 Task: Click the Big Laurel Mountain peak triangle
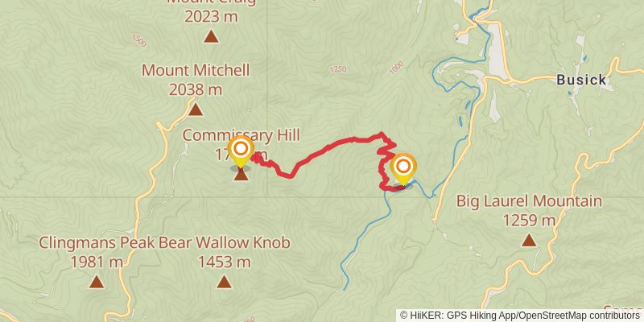click(x=529, y=239)
